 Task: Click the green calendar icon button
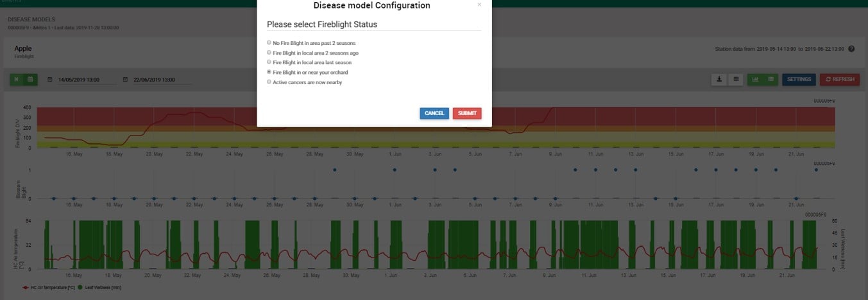30,80
